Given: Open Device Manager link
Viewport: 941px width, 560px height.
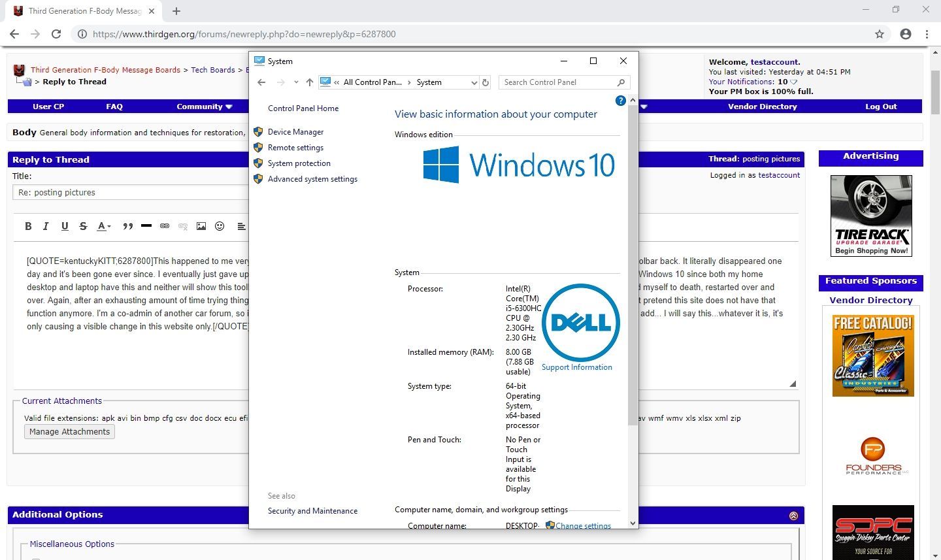Looking at the screenshot, I should (295, 132).
